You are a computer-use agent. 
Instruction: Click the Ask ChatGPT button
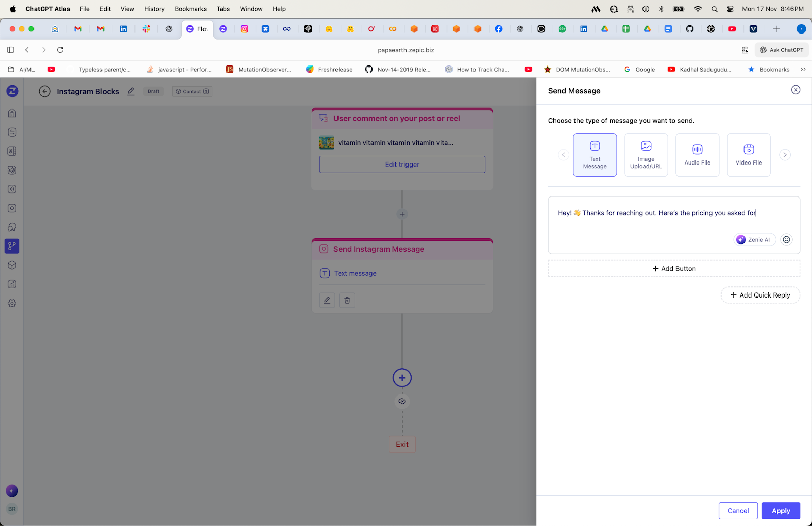tap(782, 50)
